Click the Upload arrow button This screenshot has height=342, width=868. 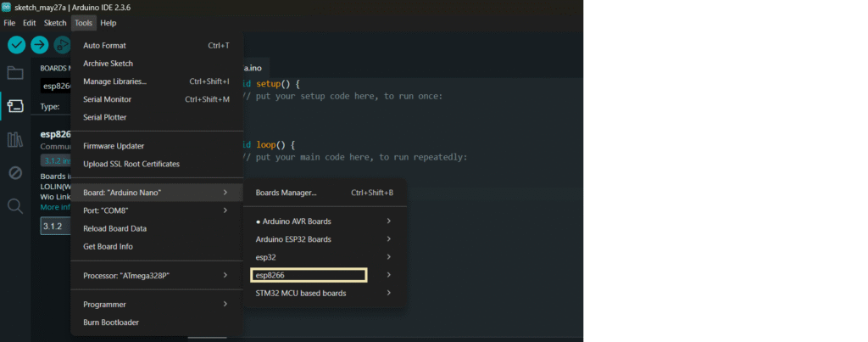click(39, 45)
